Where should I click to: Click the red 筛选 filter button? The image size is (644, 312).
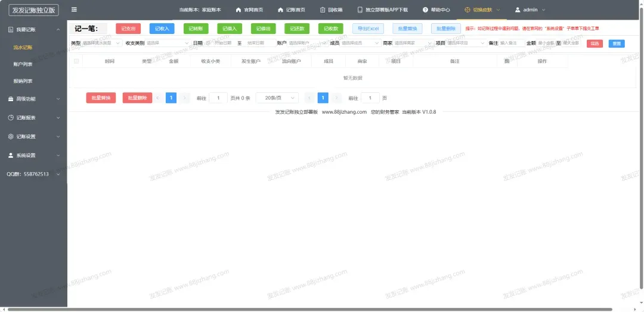pyautogui.click(x=595, y=43)
